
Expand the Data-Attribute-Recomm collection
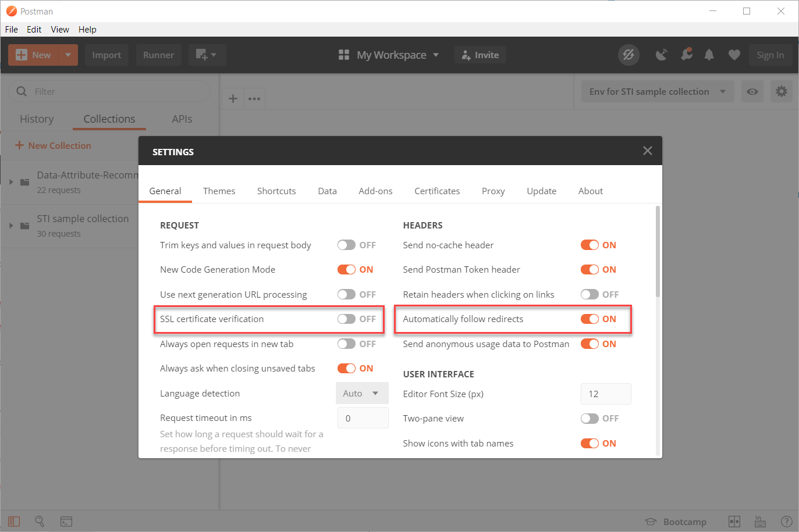click(11, 182)
